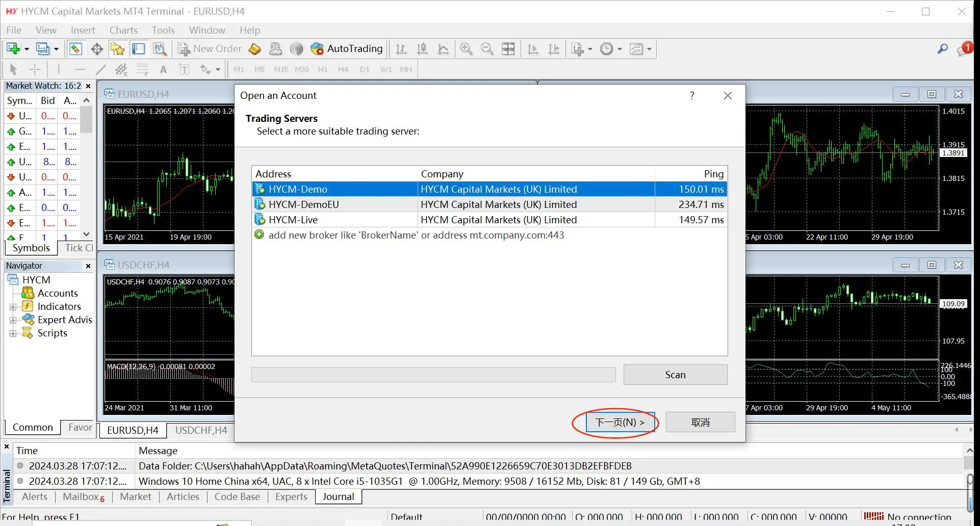
Task: Expand the Indicators node in Navigator
Action: pos(13,307)
